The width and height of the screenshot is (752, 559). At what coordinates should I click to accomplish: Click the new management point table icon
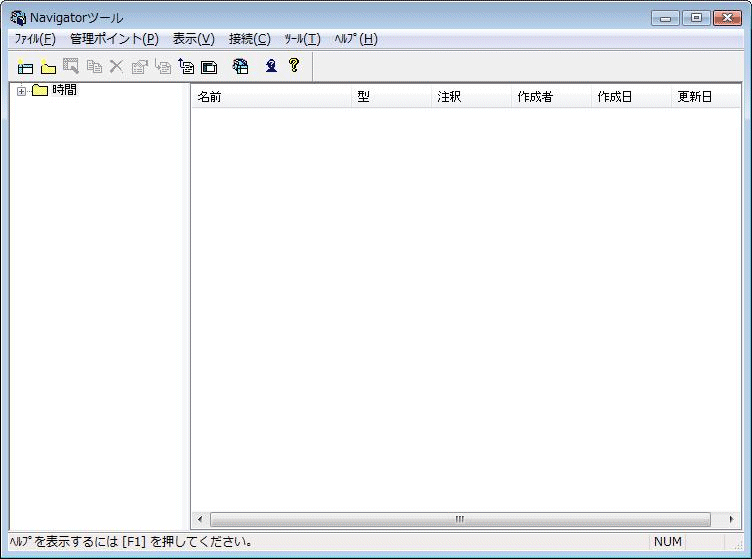coord(25,67)
